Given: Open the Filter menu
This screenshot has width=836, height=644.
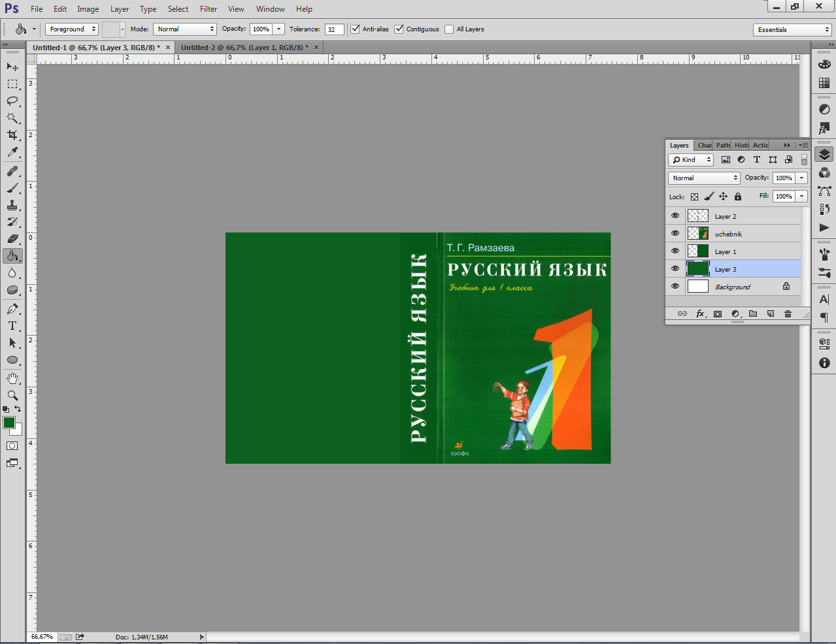Looking at the screenshot, I should pos(209,9).
